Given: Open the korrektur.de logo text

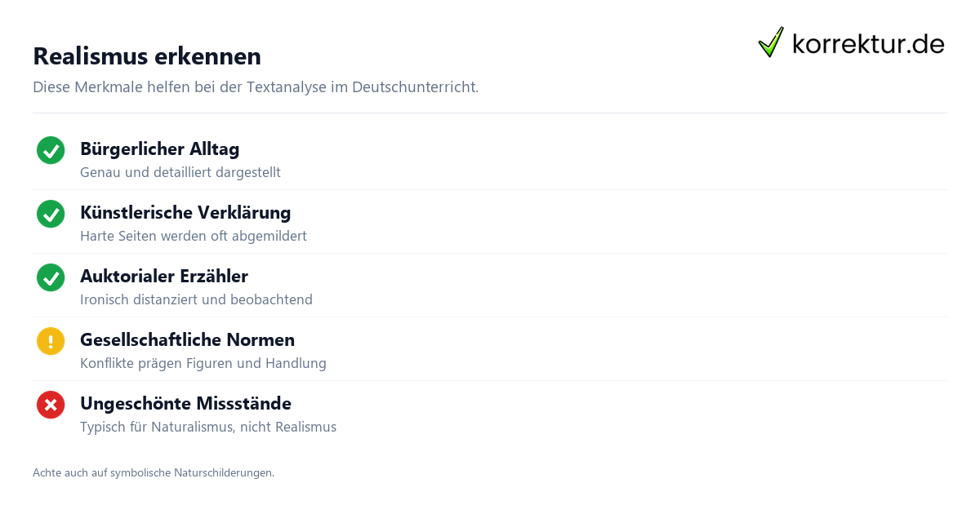Looking at the screenshot, I should 868,44.
